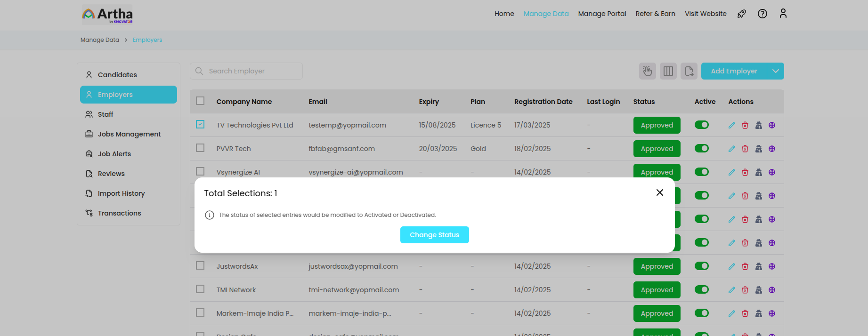The image size is (868, 336).
Task: Click the bulk action hand icon
Action: tap(647, 71)
